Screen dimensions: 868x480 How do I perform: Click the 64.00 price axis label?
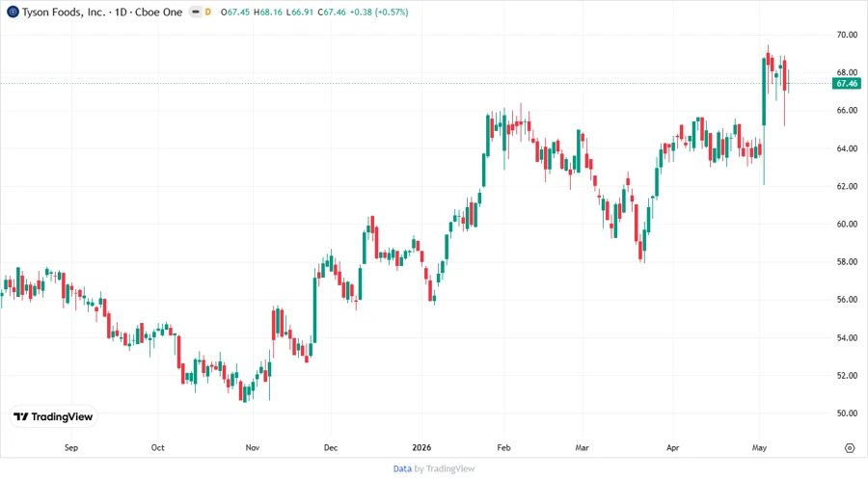pyautogui.click(x=847, y=148)
